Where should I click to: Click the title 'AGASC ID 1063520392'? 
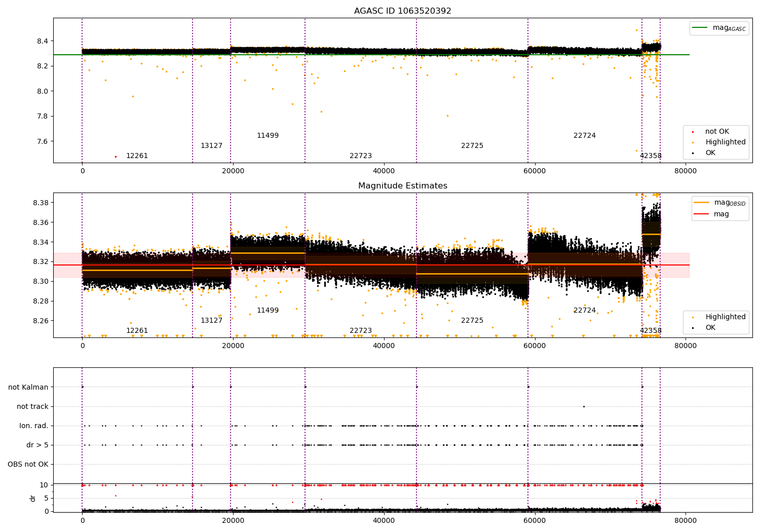(x=402, y=11)
